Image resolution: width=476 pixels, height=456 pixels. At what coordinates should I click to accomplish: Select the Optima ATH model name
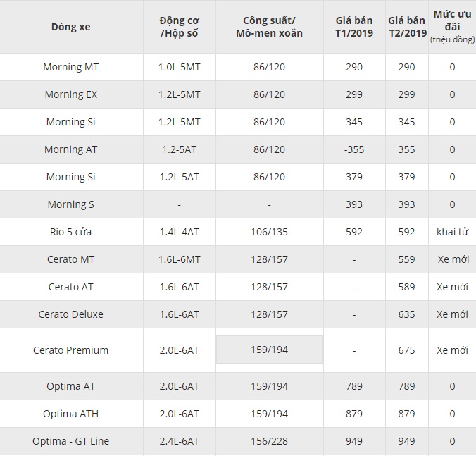coord(71,414)
